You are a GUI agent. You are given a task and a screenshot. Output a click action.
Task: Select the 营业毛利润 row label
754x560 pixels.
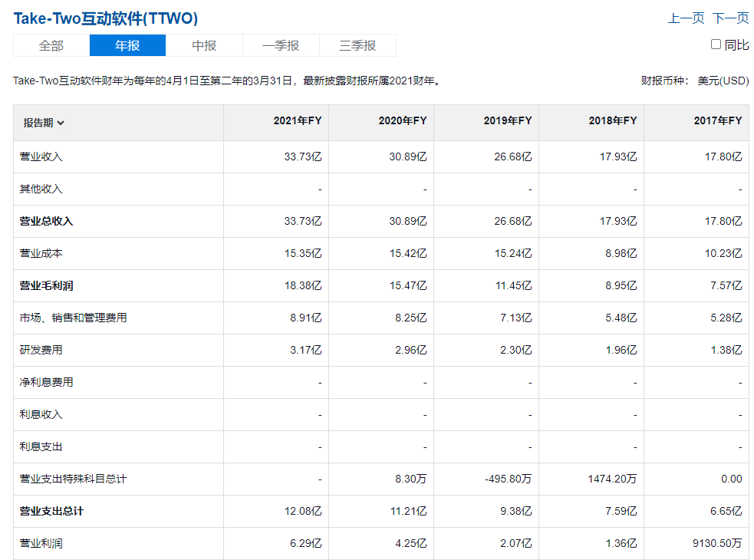(46, 286)
